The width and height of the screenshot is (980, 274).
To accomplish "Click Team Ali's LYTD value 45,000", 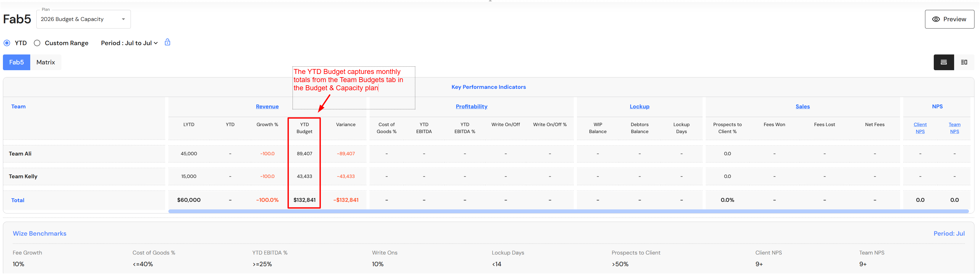I will click(189, 153).
